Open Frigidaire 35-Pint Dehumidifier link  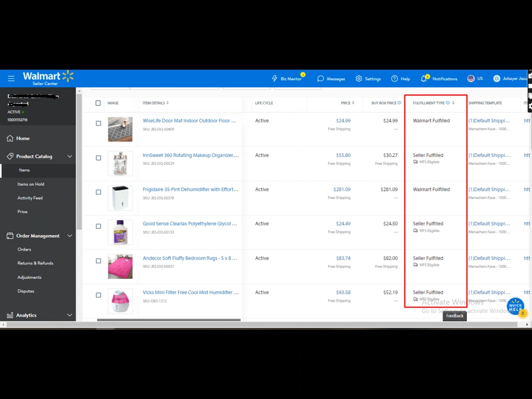coord(190,189)
